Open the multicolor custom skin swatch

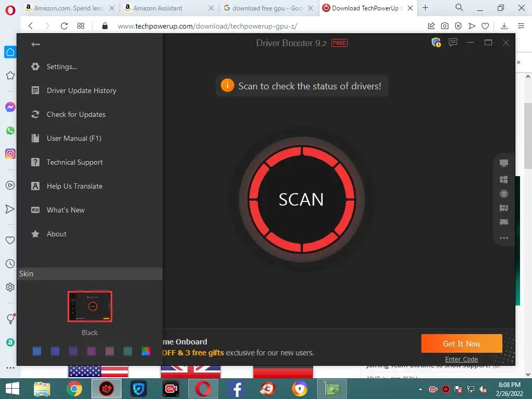tap(146, 351)
